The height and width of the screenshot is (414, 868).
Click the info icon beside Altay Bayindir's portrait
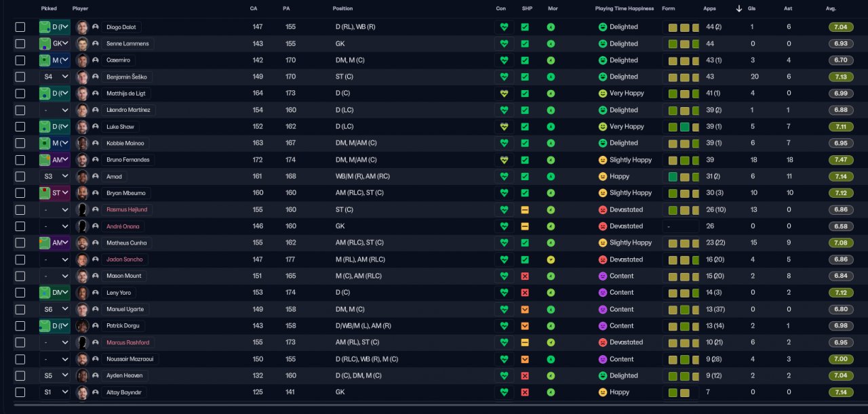(x=96, y=392)
